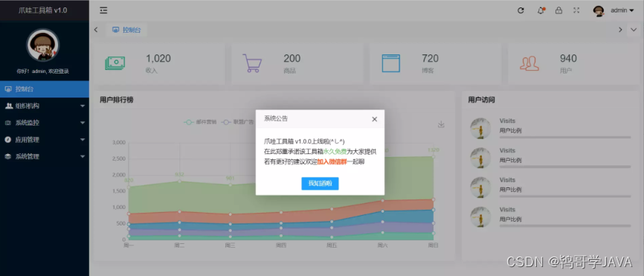Open the tab operations dropdown chevron
The width and height of the screenshot is (644, 276).
[x=634, y=30]
